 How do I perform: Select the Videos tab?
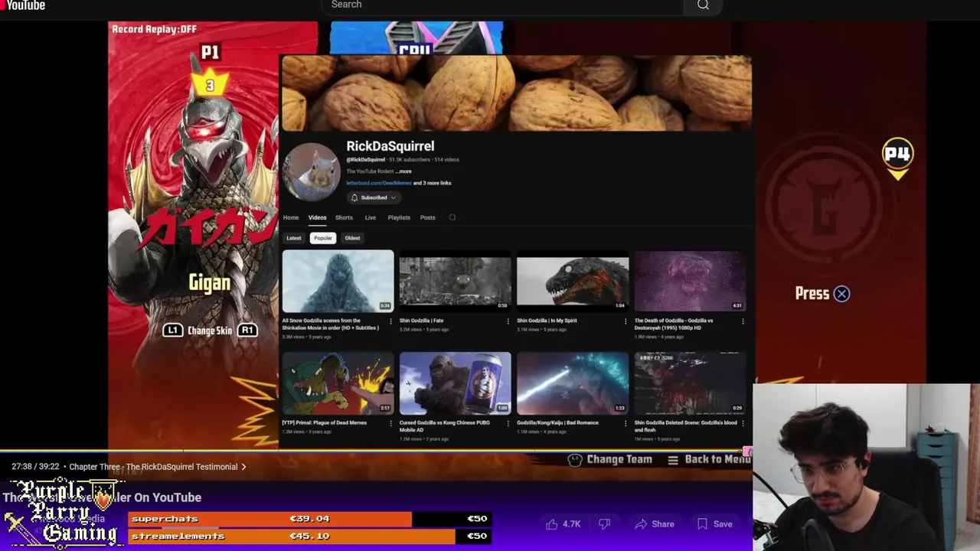(x=317, y=217)
